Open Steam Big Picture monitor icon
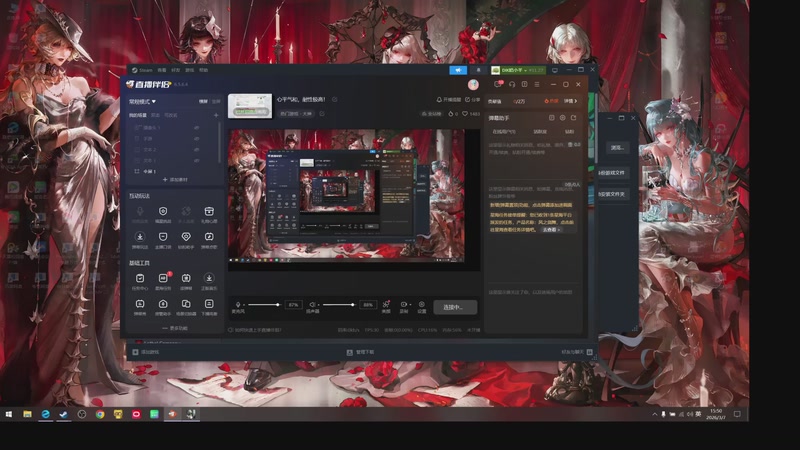 [555, 70]
